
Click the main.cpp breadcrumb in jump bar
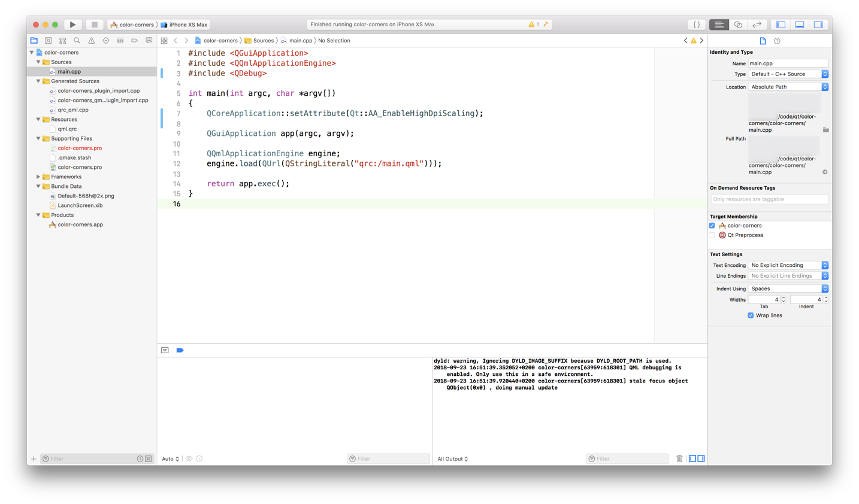click(297, 41)
